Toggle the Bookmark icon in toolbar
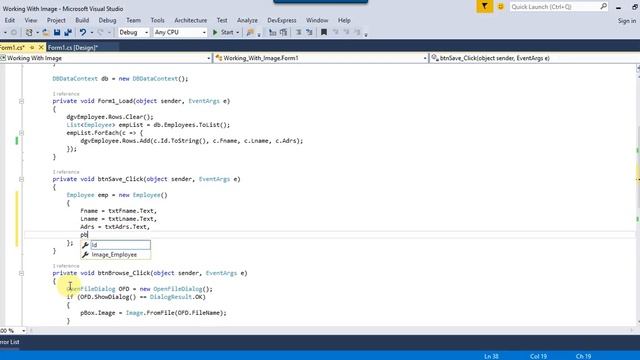Image resolution: width=640 pixels, height=360 pixels. (x=324, y=32)
